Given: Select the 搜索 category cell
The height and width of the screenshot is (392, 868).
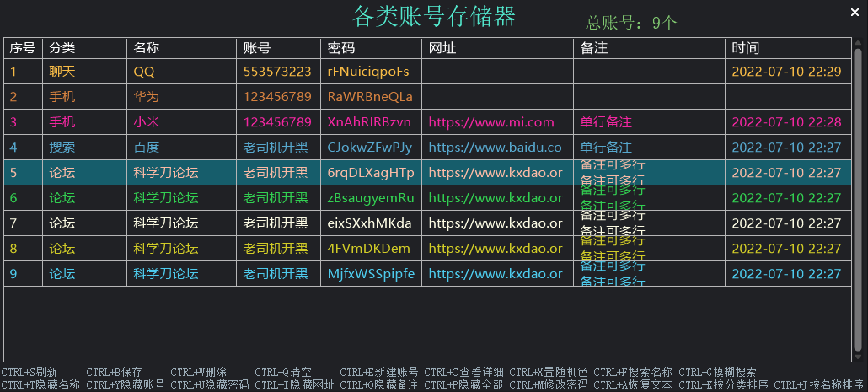Looking at the screenshot, I should point(85,148).
